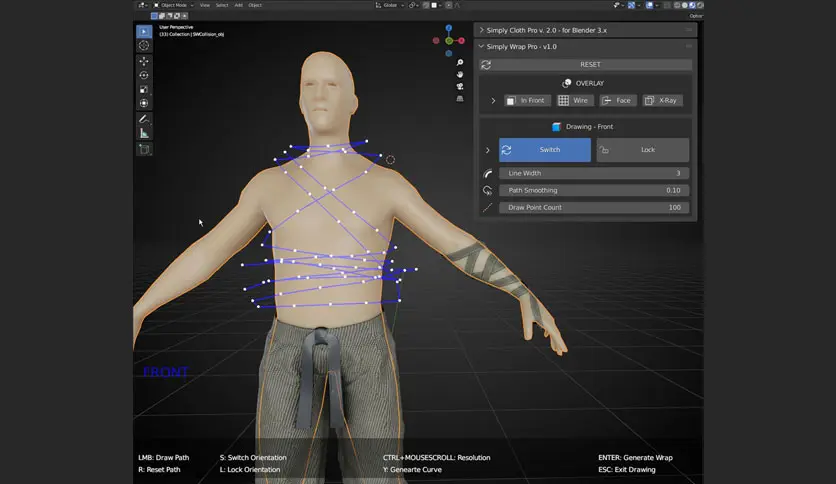The height and width of the screenshot is (484, 836).
Task: Select the Annotate pencil tool
Action: 144,119
